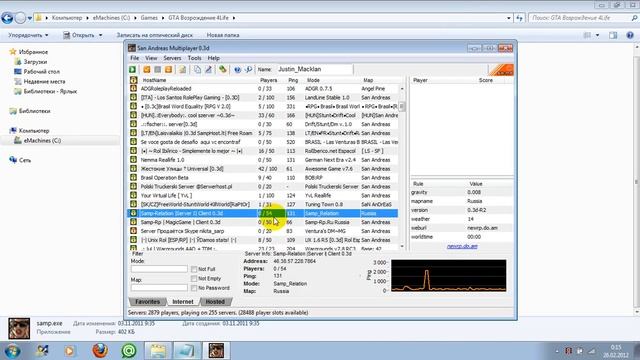Click the Explorer Forward arrow button
The image size is (640, 360).
pos(20,18)
